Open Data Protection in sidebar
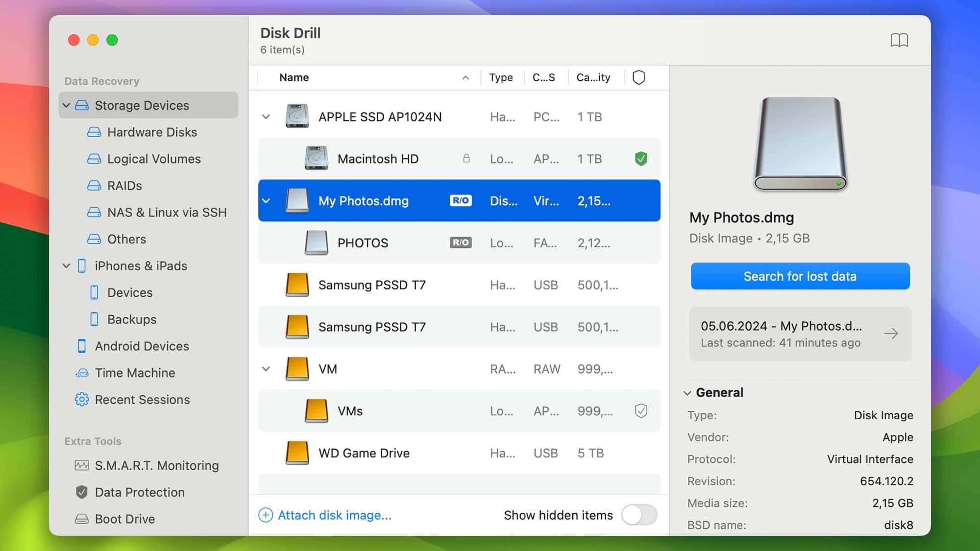This screenshot has width=980, height=551. 139,492
